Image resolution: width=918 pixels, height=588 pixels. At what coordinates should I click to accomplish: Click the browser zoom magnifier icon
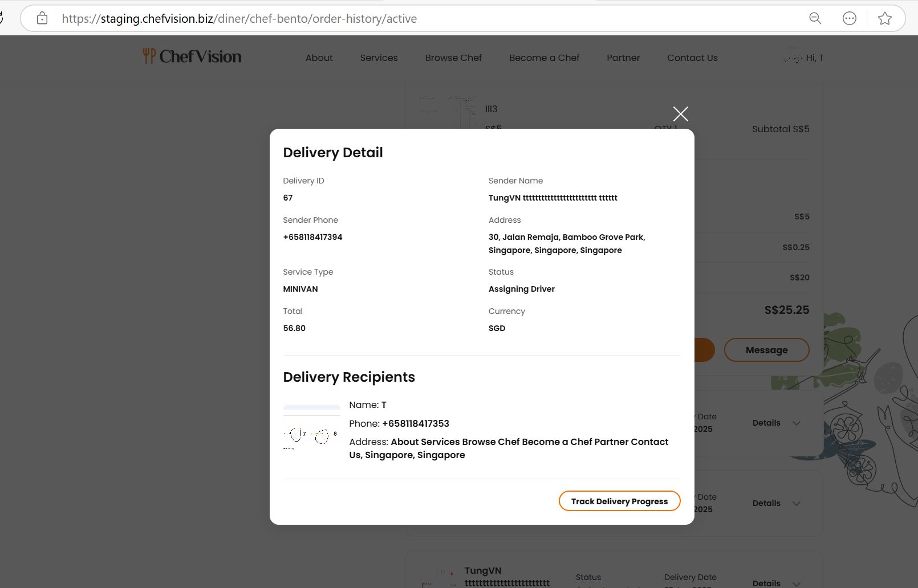815,19
